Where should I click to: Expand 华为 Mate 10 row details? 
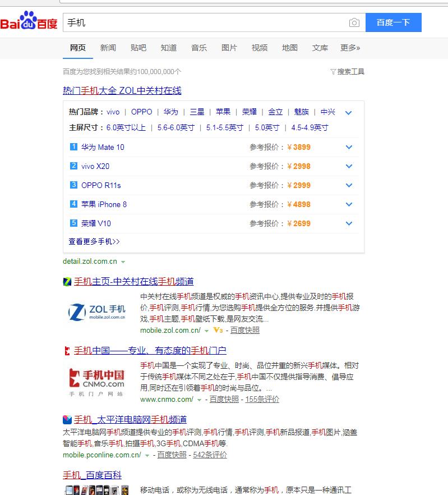(349, 147)
